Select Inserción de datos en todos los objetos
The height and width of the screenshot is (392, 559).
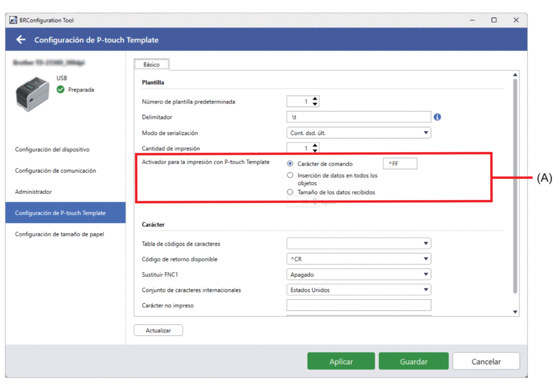pyautogui.click(x=290, y=176)
